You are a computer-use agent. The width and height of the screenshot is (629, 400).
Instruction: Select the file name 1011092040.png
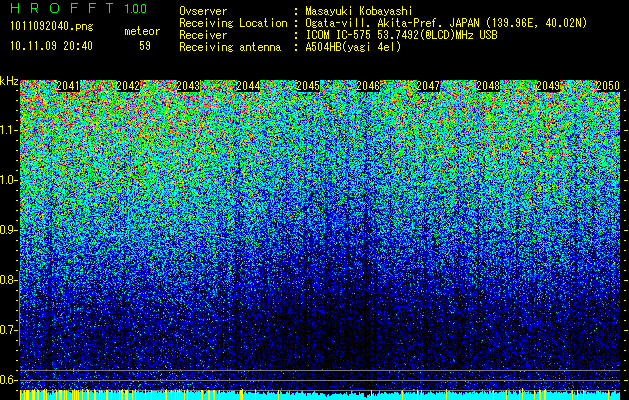tap(52, 26)
